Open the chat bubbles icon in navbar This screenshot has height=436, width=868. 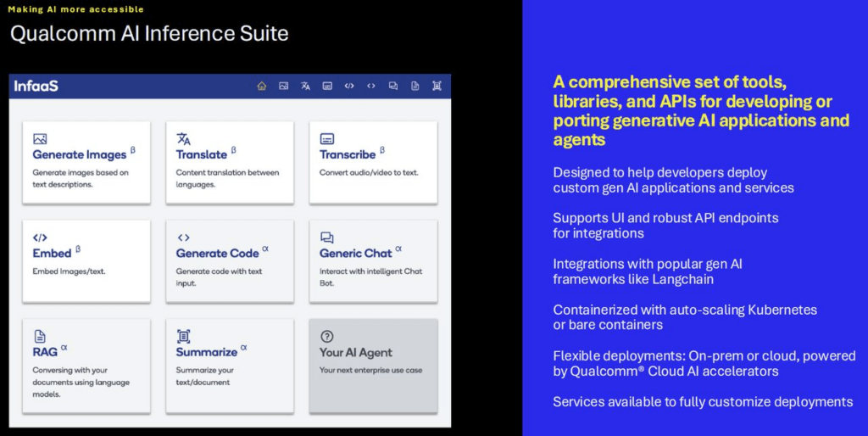[393, 86]
